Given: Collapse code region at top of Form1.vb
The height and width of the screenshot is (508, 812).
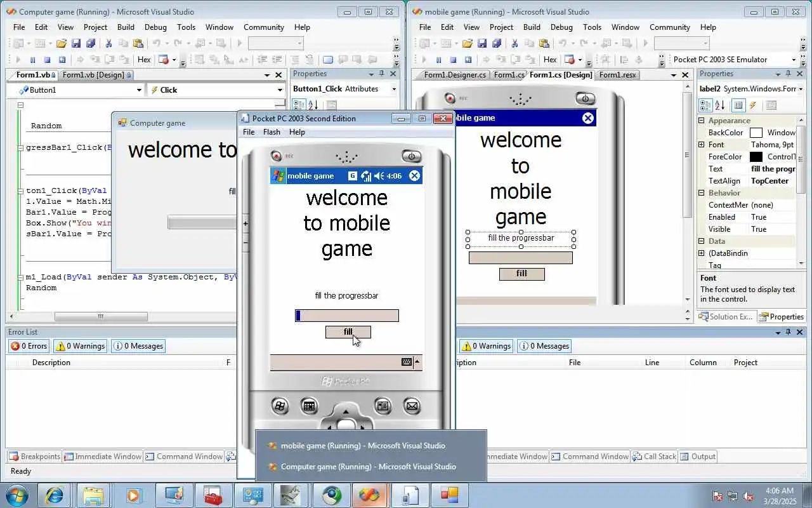Looking at the screenshot, I should click(20, 105).
